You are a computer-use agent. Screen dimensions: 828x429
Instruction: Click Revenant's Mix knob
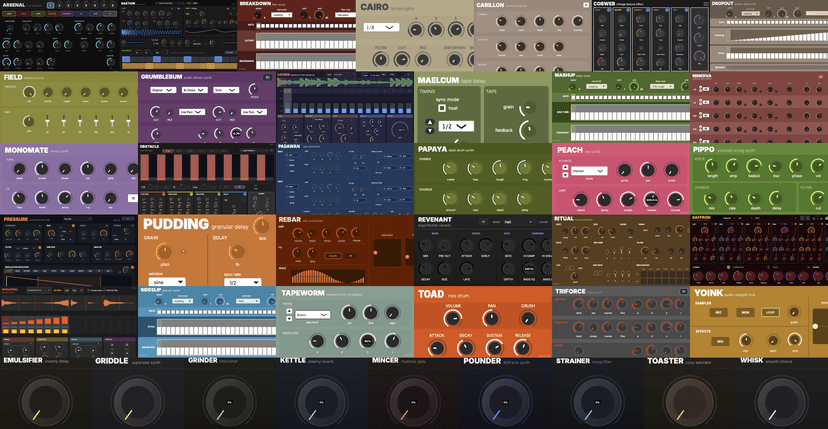pyautogui.click(x=426, y=245)
